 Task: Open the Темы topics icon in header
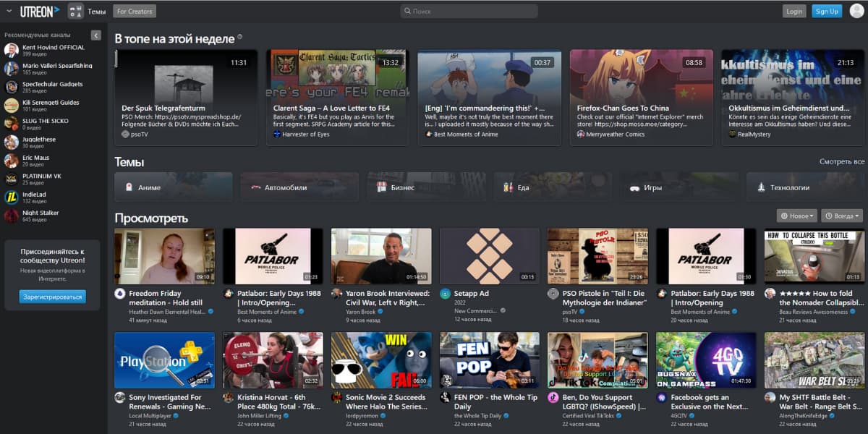(75, 11)
